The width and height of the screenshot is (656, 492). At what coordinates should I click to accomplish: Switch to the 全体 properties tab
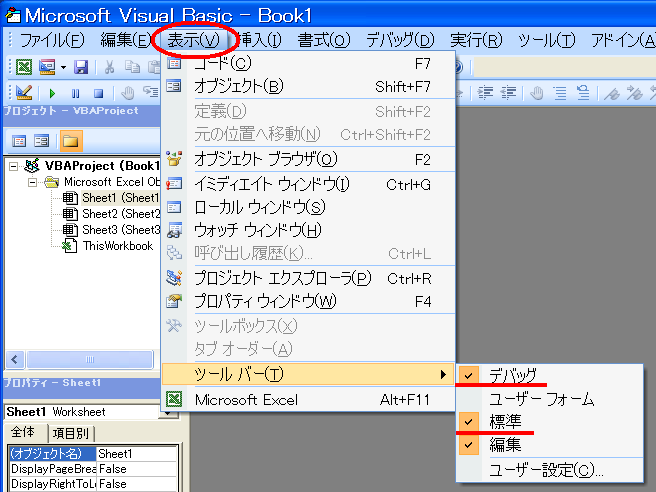(x=24, y=432)
